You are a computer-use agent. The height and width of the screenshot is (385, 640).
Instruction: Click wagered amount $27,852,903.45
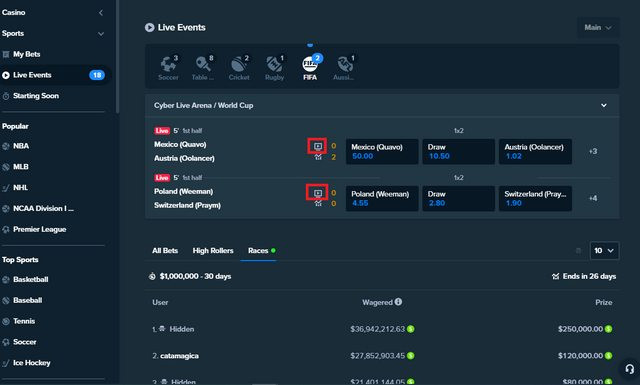(378, 356)
